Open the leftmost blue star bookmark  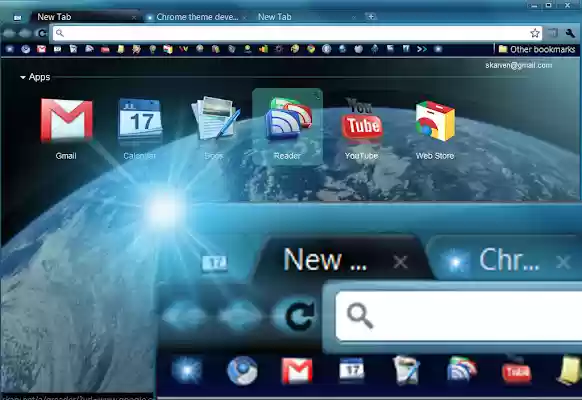click(x=10, y=49)
